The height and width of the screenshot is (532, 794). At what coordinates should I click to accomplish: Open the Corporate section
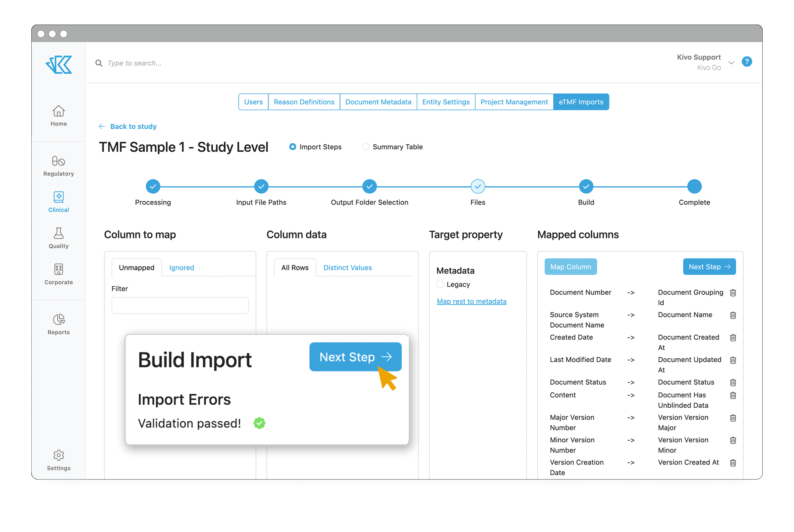(x=59, y=274)
